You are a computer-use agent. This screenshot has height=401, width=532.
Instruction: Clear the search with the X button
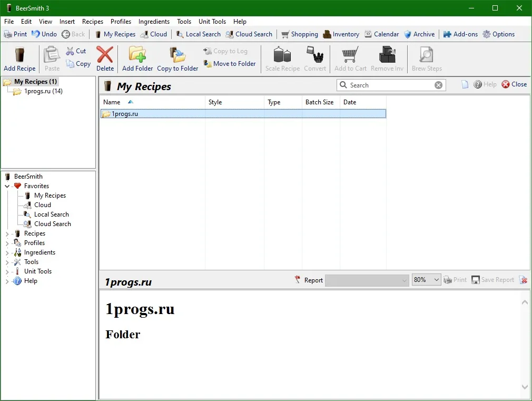click(438, 85)
